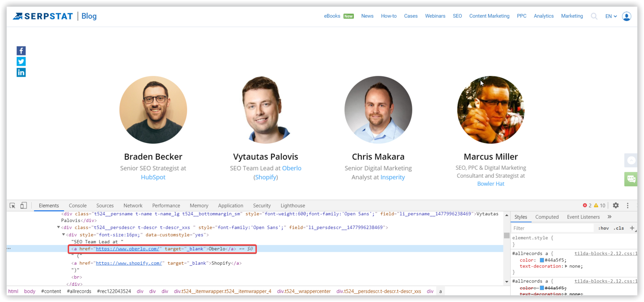Click Marcus Miller's profile photo
This screenshot has width=644, height=302.
click(x=491, y=110)
